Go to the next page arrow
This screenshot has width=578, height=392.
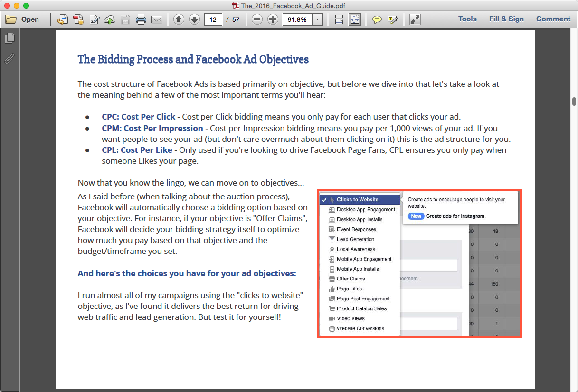tap(194, 19)
